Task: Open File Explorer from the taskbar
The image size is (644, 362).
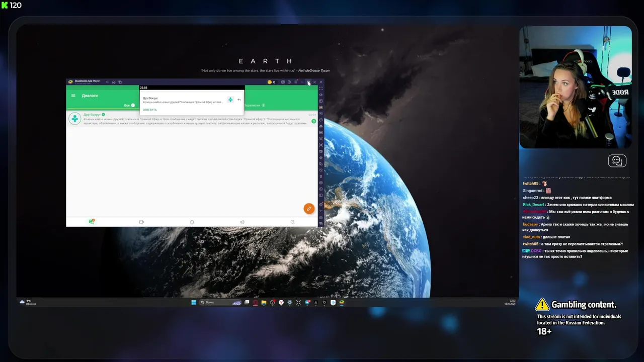Action: [264, 302]
